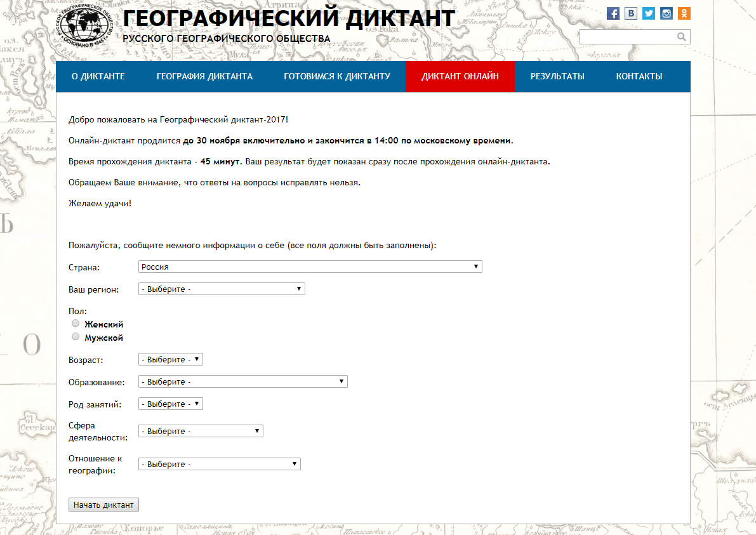Go to the О ДИКТАНТЕ menu item
Viewport: 756px width, 535px height.
[98, 76]
